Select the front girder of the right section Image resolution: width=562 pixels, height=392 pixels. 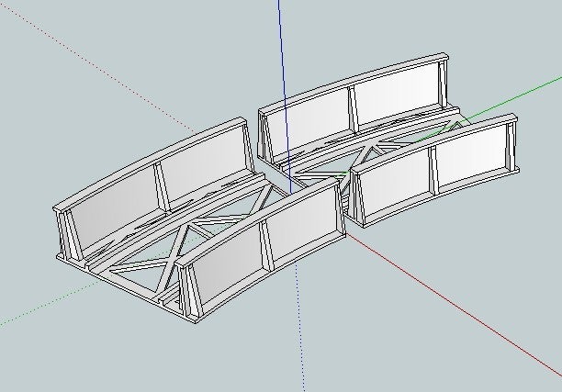click(x=434, y=170)
